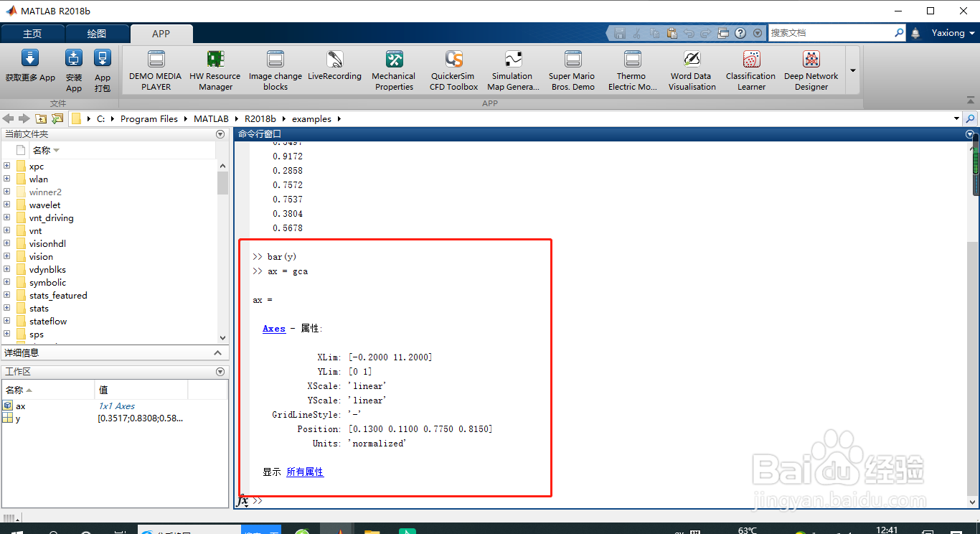Go forward with the right arrow navigation icon

coord(24,118)
